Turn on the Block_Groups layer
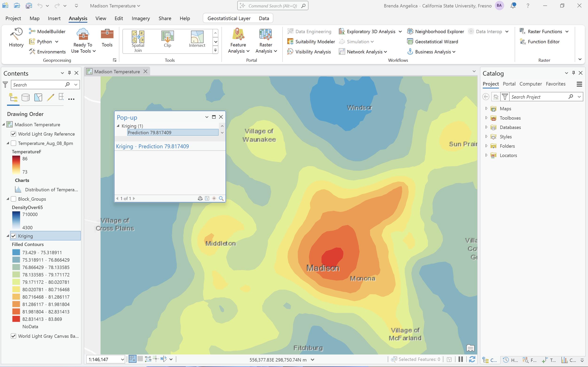588x367 pixels. [14, 199]
